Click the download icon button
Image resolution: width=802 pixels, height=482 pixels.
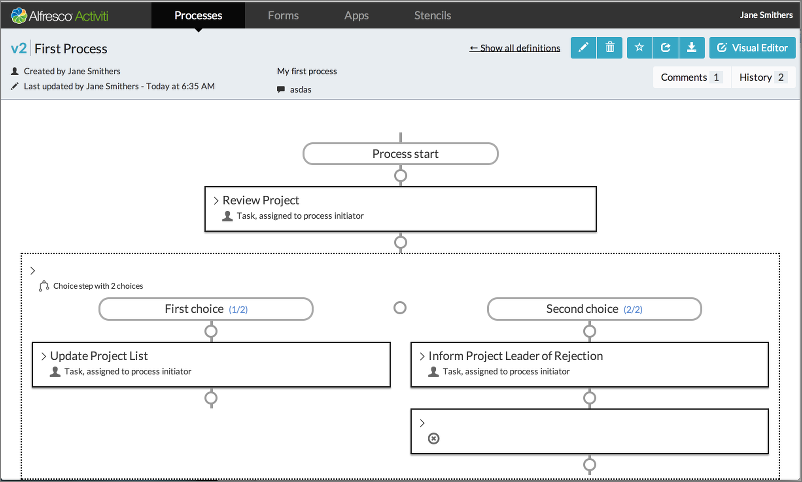pyautogui.click(x=691, y=48)
